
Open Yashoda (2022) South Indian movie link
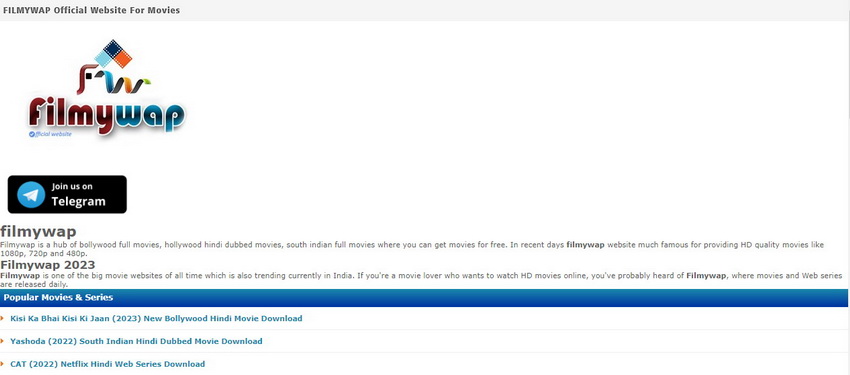[x=136, y=341]
